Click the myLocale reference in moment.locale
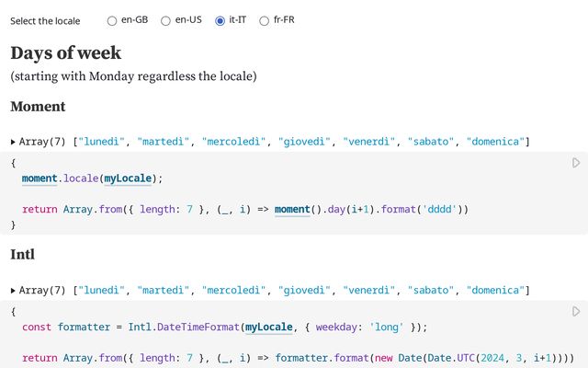The width and height of the screenshot is (588, 368). click(x=128, y=178)
